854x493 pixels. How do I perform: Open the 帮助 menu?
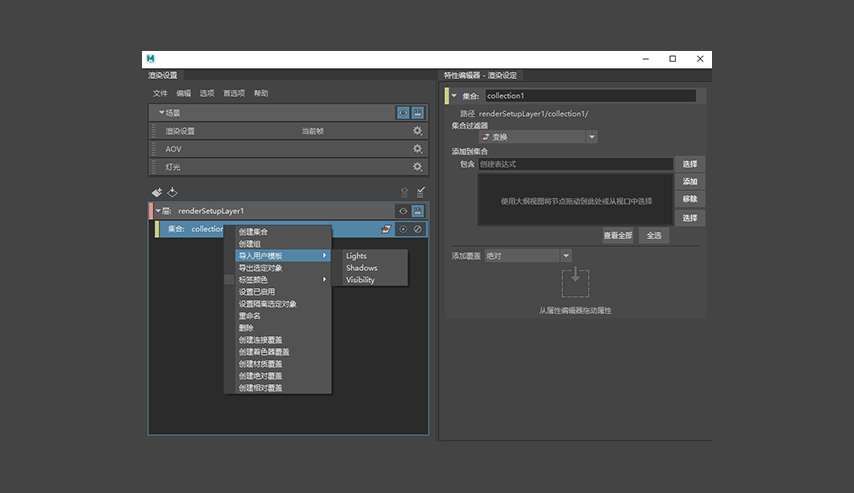click(261, 93)
